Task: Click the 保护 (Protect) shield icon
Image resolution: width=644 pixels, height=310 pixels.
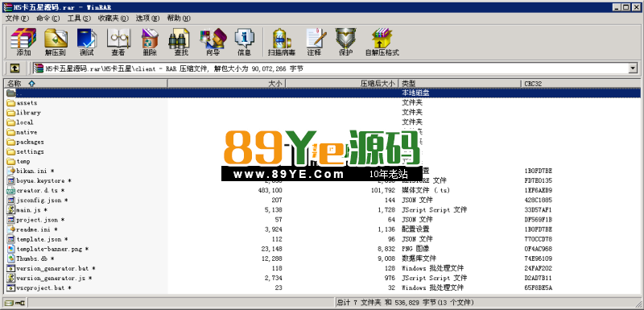Action: click(345, 42)
